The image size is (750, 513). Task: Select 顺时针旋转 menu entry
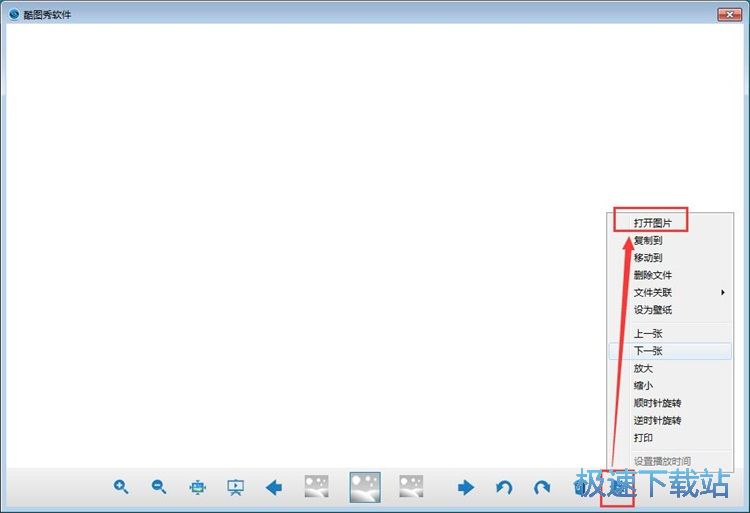(x=670, y=403)
